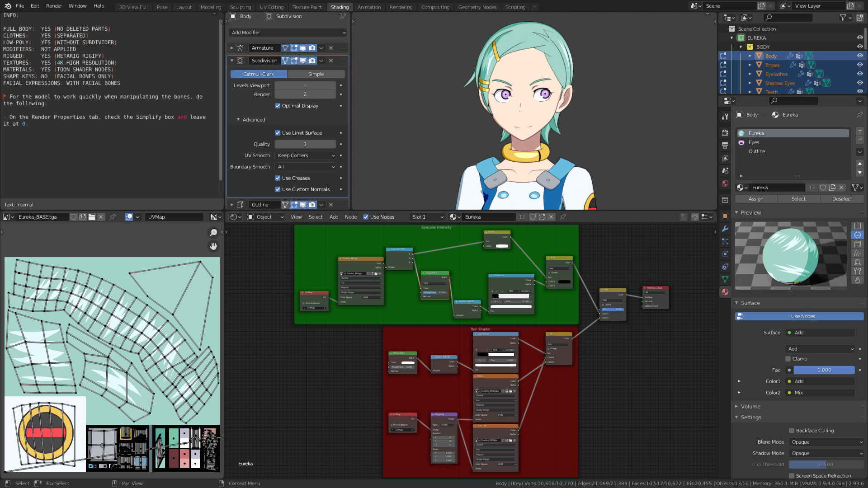Expand the Outline modifier panel
The image size is (868, 488).
click(232, 205)
